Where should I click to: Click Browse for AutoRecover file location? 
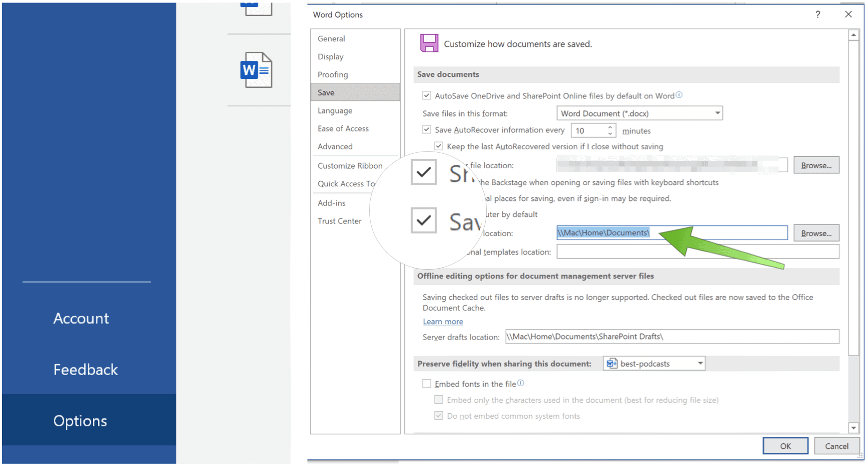816,165
